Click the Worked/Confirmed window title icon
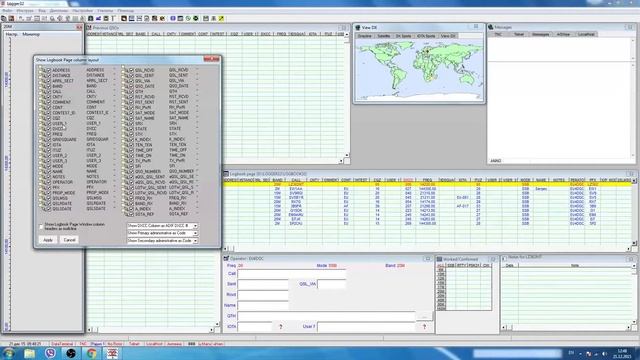 click(440, 259)
